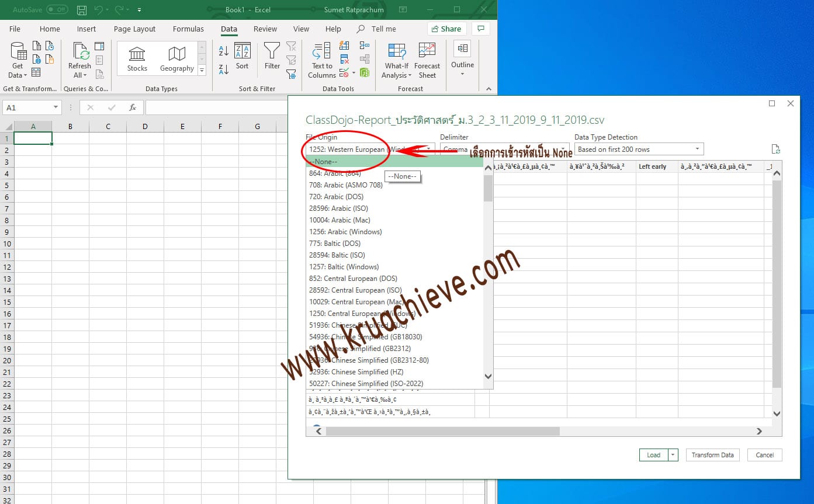
Task: Click the Consolidate icon
Action: [365, 46]
